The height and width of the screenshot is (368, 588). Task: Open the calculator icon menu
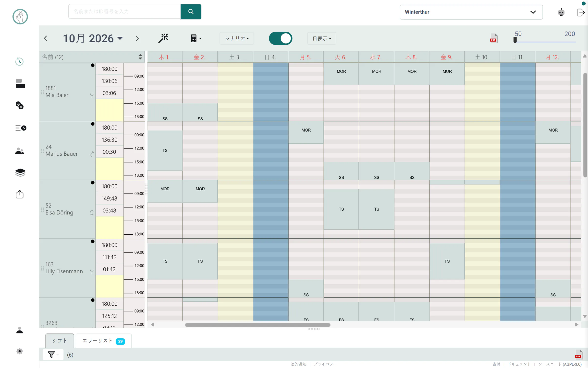point(196,38)
